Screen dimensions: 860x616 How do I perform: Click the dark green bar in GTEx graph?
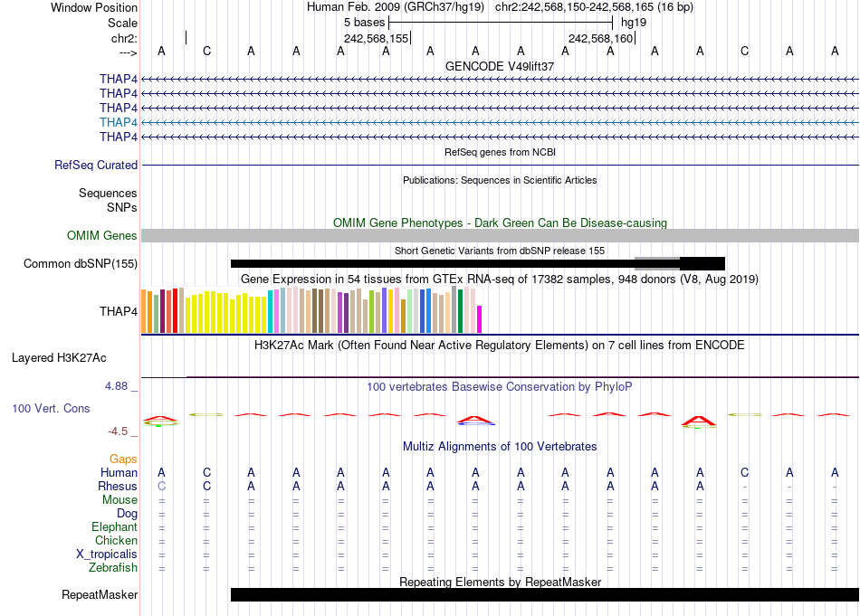tap(460, 311)
